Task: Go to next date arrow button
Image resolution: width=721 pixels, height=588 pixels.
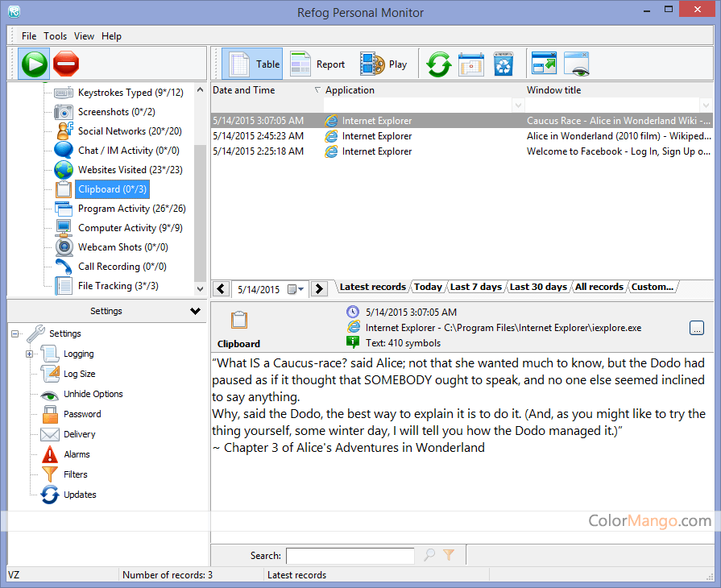Action: coord(319,289)
